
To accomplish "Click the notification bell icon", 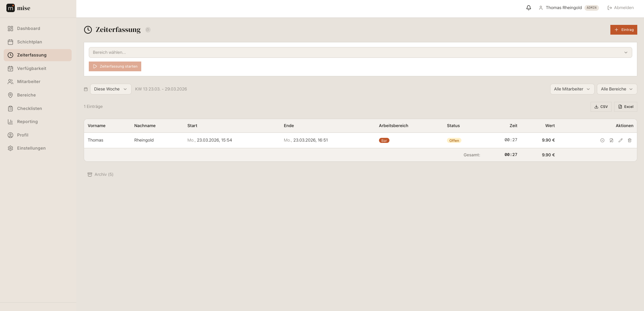I will tap(529, 8).
